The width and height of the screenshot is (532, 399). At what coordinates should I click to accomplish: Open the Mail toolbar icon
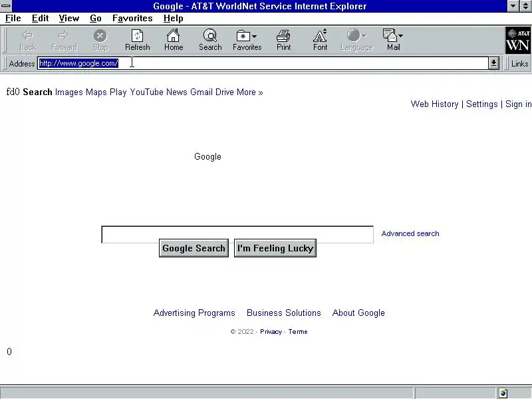tap(390, 35)
